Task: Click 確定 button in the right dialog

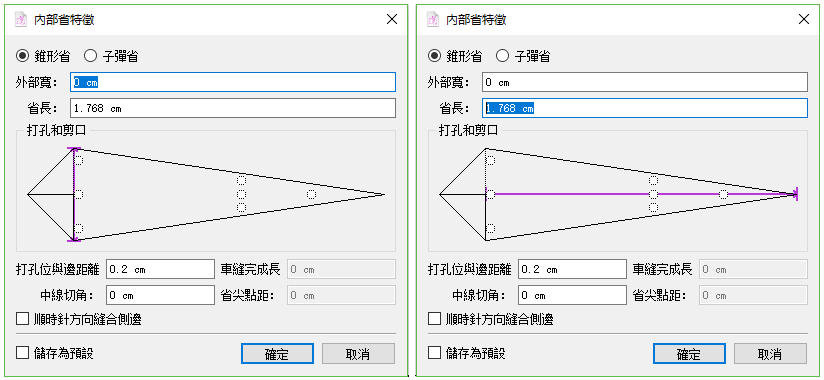Action: 689,354
